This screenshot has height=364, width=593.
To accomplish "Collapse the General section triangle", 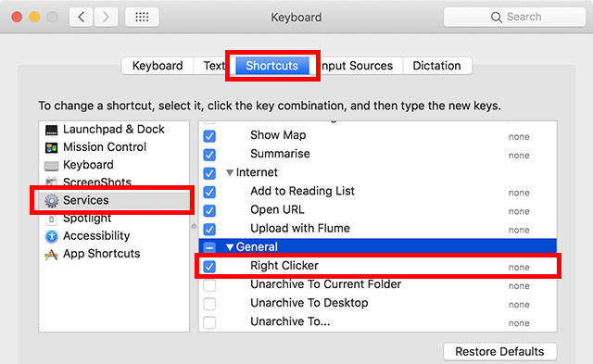I will (230, 247).
